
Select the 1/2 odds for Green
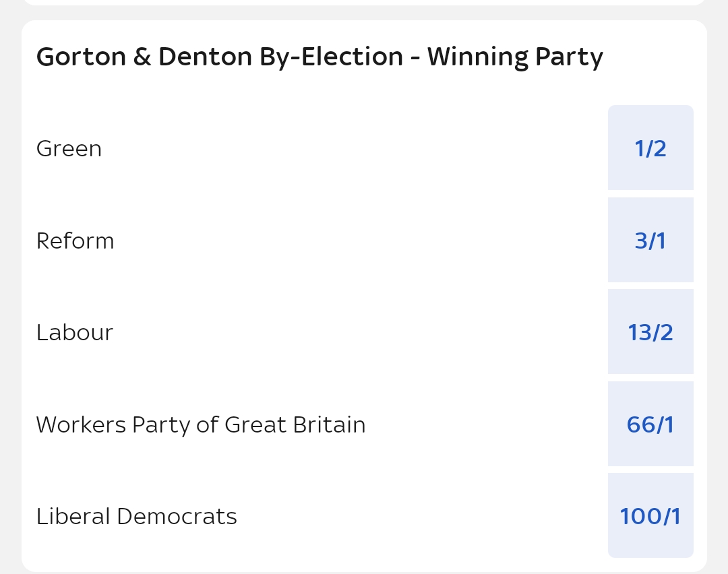click(650, 148)
